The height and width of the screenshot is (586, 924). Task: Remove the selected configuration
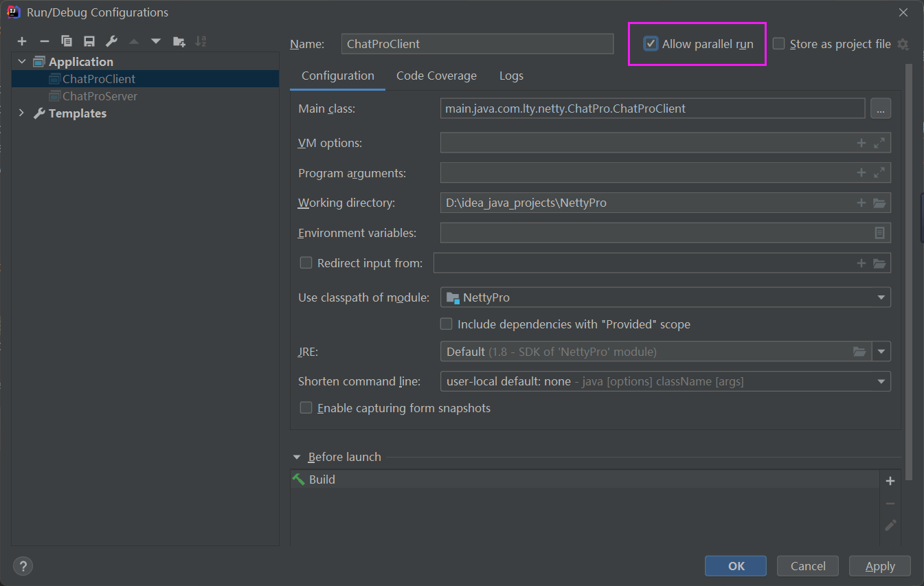(x=44, y=41)
